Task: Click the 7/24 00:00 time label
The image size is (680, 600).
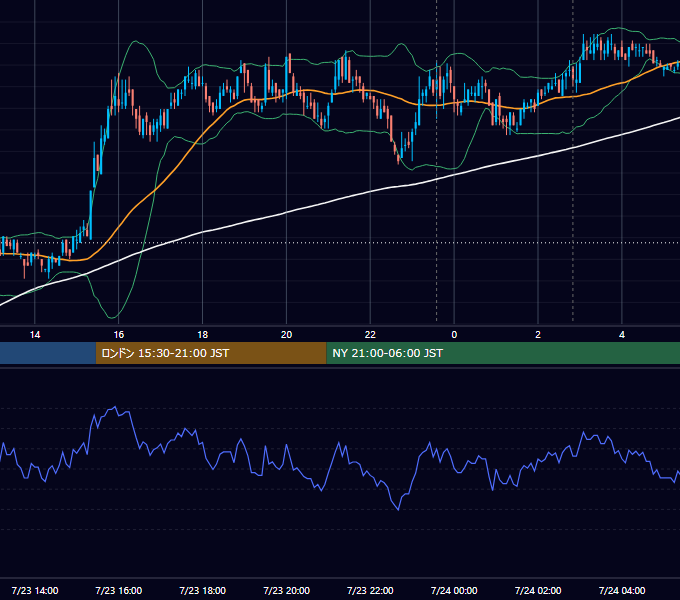Action: point(454,590)
